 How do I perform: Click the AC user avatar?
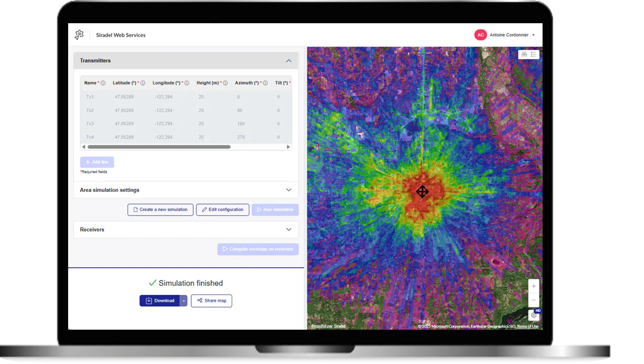coord(480,35)
